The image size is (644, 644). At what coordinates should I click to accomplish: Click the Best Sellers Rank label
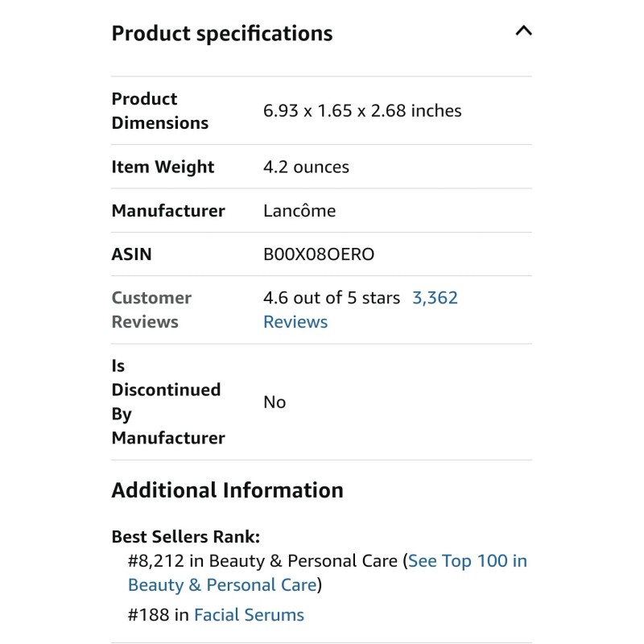[186, 537]
